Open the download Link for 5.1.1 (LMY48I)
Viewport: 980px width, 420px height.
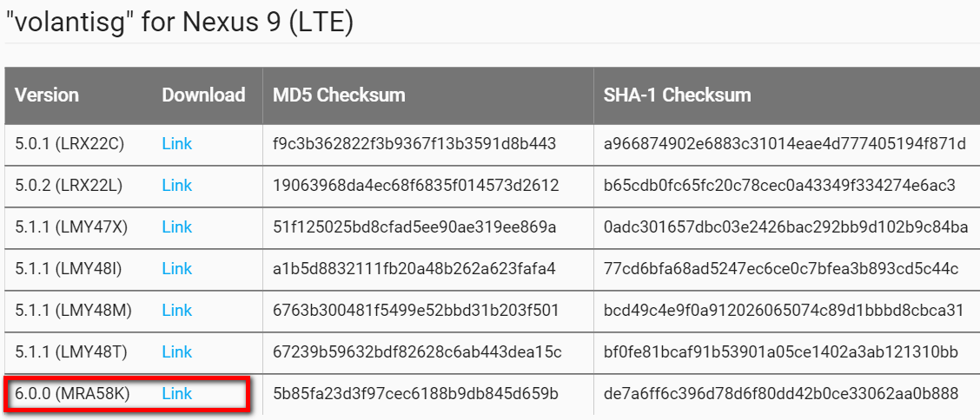point(177,269)
